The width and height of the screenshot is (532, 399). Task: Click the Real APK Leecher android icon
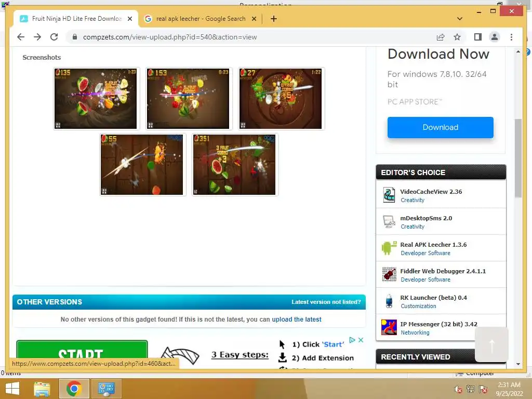[389, 248]
